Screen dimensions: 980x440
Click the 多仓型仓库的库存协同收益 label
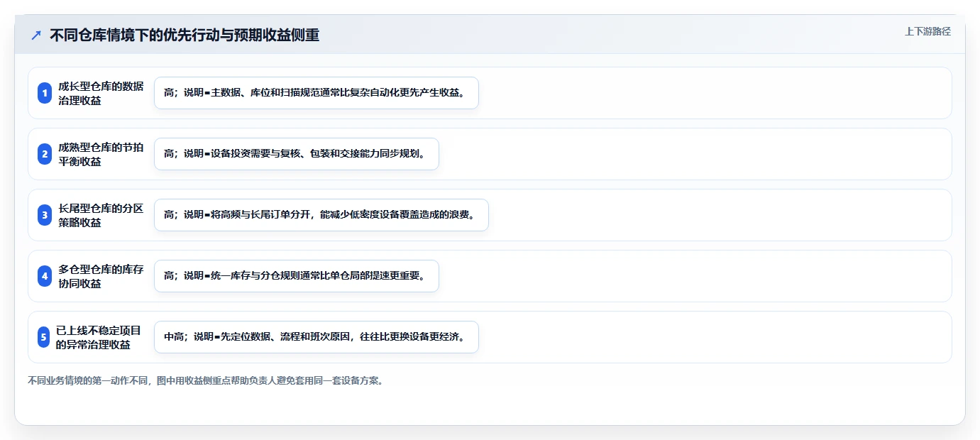pos(101,276)
